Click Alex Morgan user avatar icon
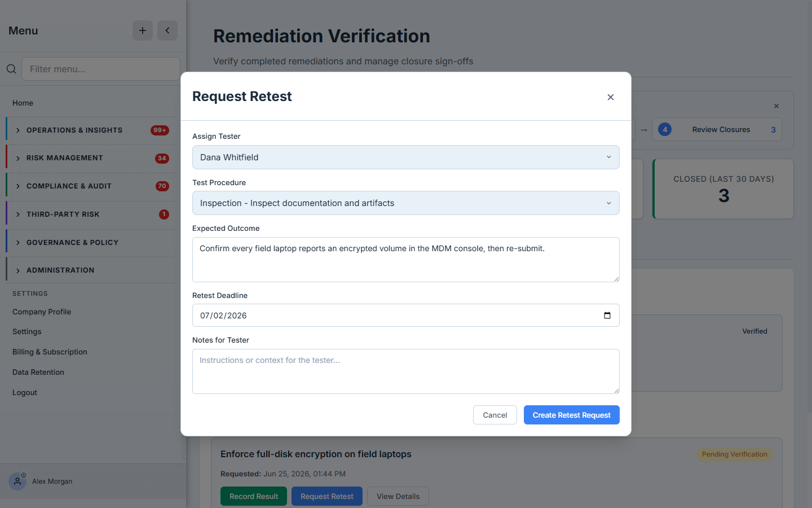The height and width of the screenshot is (508, 812). pyautogui.click(x=17, y=481)
